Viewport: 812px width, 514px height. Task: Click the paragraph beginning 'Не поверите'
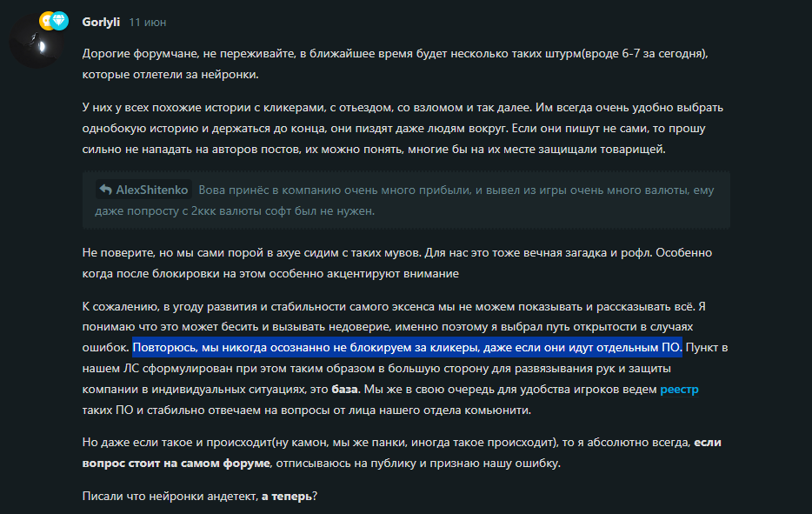(x=397, y=263)
